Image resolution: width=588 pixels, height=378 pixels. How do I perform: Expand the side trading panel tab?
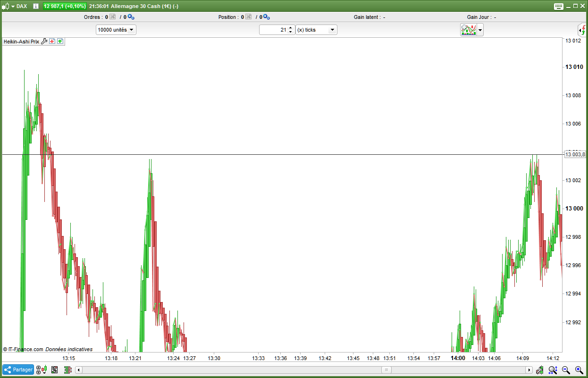582,30
